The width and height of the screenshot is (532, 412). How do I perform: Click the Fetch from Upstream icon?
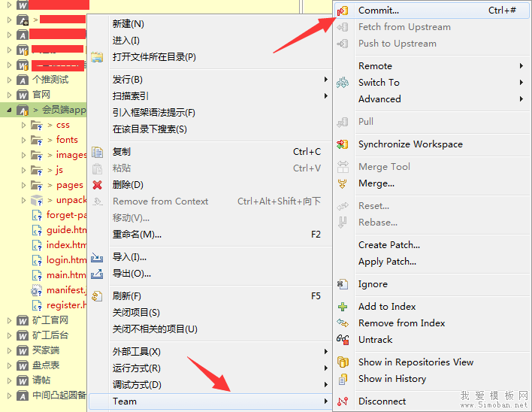coord(343,27)
